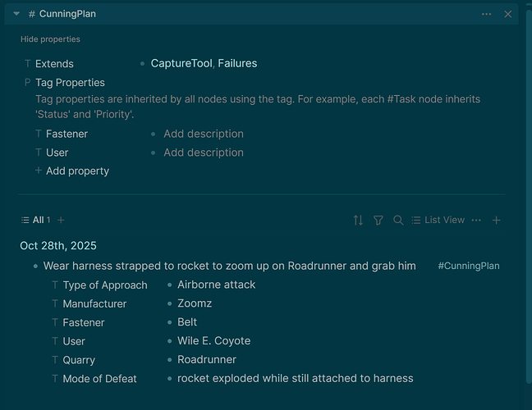Collapse the CunningPlan tag panel triangle

coord(16,14)
